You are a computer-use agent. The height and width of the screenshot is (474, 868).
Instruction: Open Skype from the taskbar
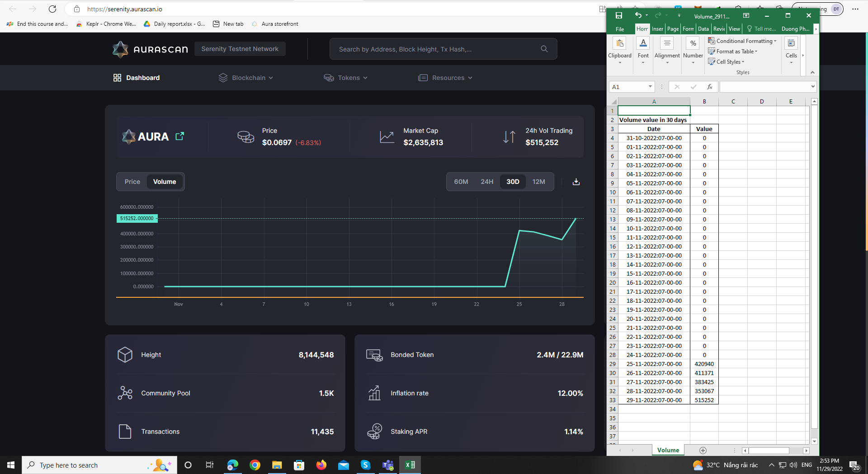pos(366,465)
